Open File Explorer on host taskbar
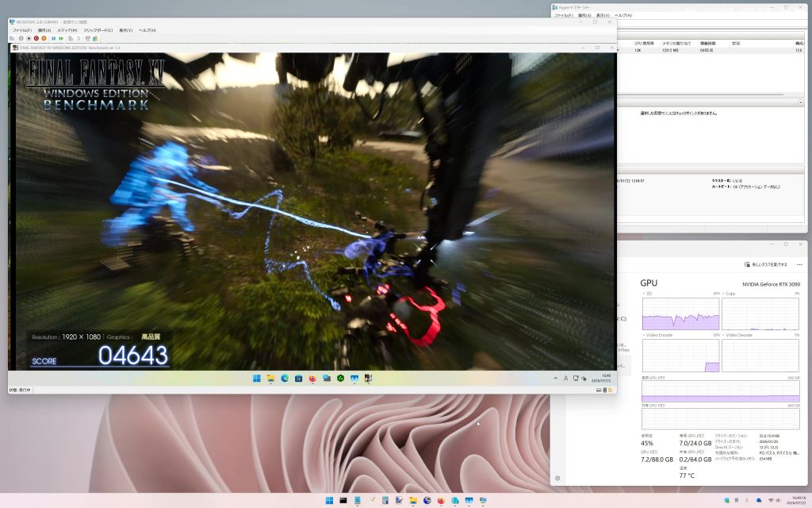The height and width of the screenshot is (508, 812). click(x=412, y=500)
